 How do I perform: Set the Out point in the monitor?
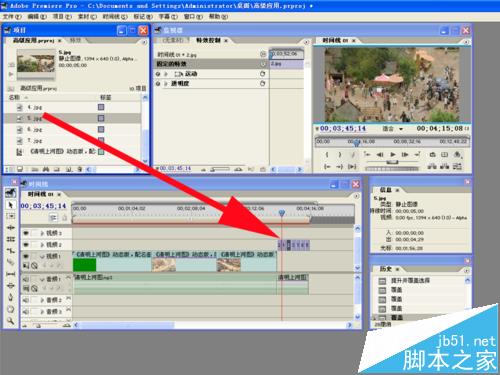(340, 154)
